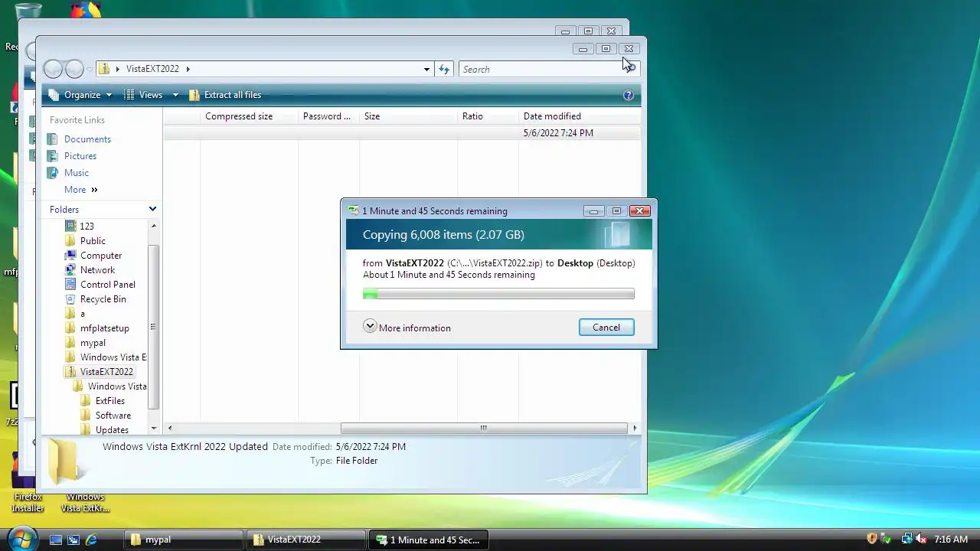This screenshot has width=980, height=551.
Task: Click the file list scroll right arrow
Action: point(635,428)
